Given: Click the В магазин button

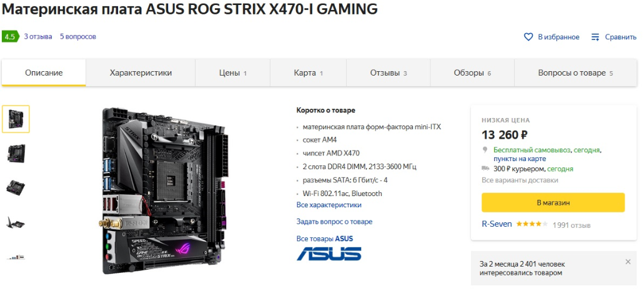Looking at the screenshot, I should coord(553,203).
